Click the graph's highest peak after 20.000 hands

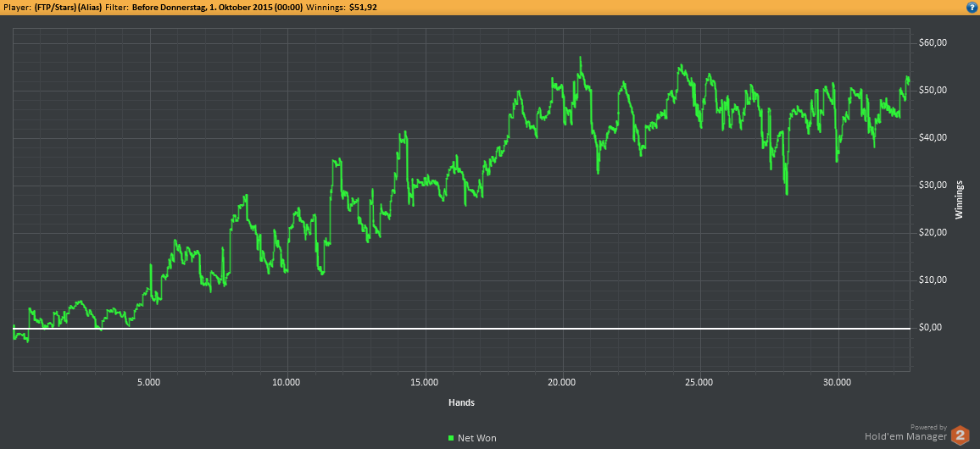click(580, 58)
